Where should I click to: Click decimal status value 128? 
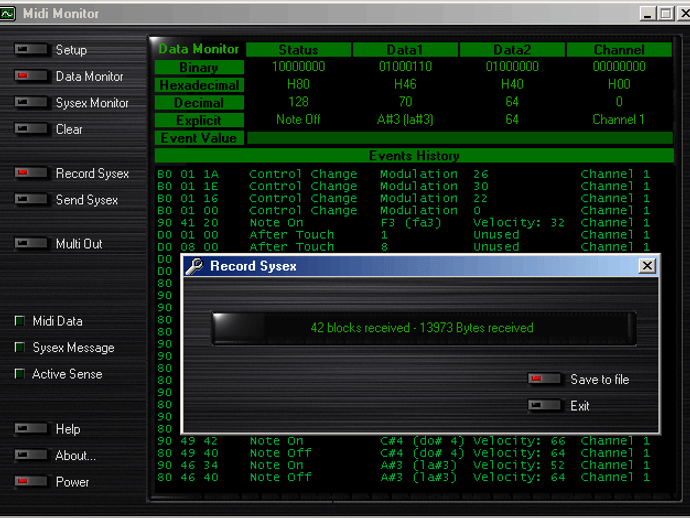click(298, 102)
